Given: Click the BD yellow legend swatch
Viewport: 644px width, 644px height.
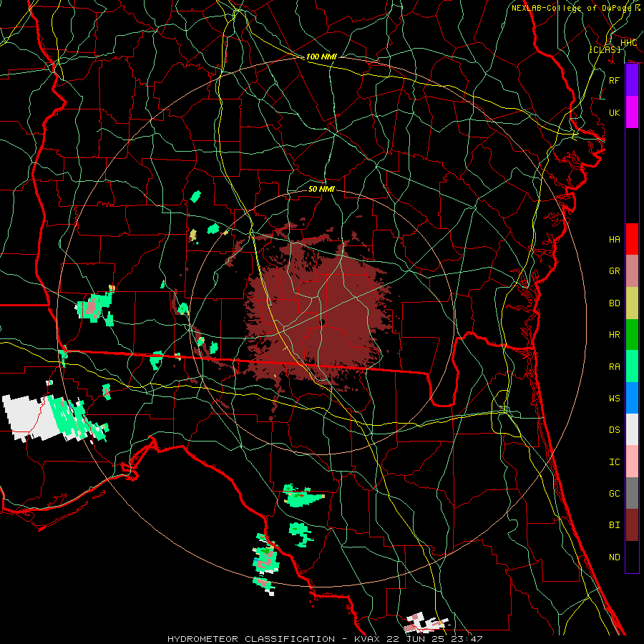Looking at the screenshot, I should tap(632, 303).
